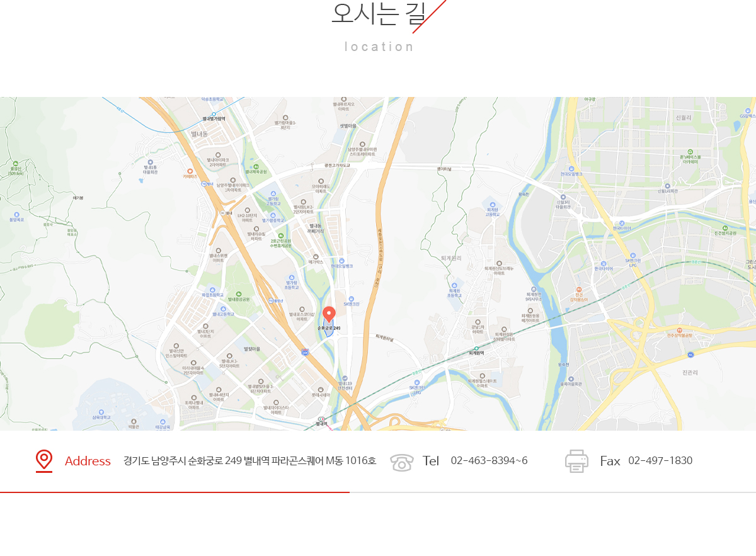Click the 별내중앙공원 park icon
Viewport: 756px width, 556px height.
239,294
